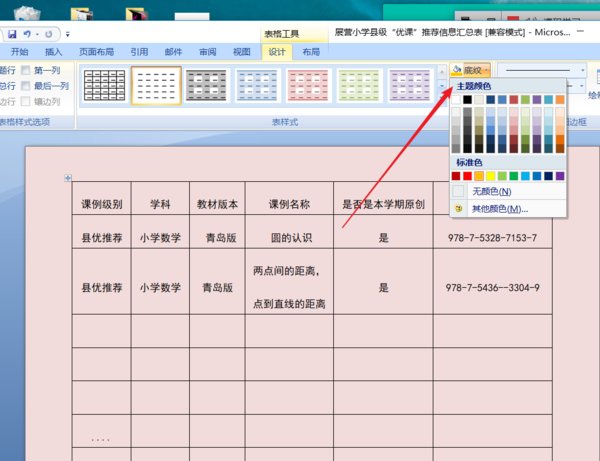
Task: Pick black theme color swatch
Action: tap(468, 100)
